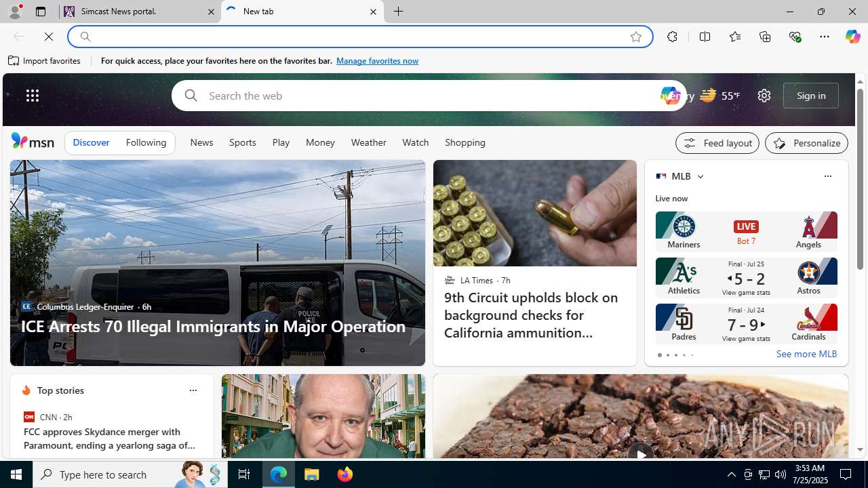
Task: Open Settings and more ellipsis menu
Action: [x=824, y=37]
